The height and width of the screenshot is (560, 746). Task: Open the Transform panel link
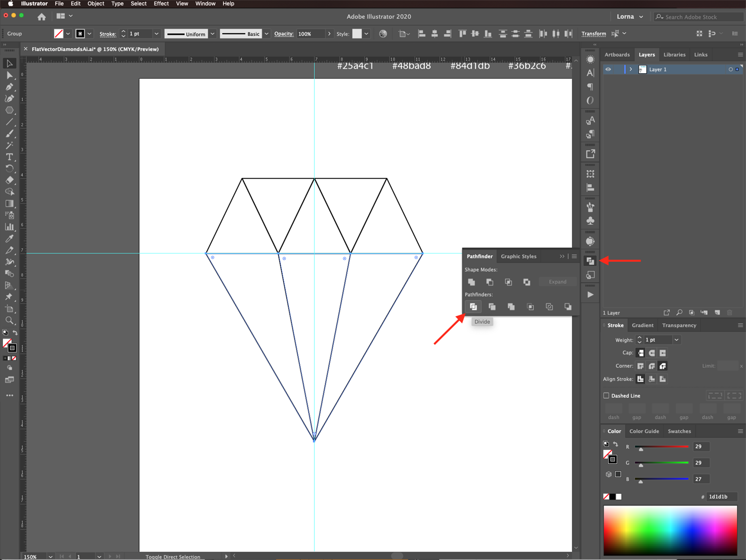pos(594,34)
